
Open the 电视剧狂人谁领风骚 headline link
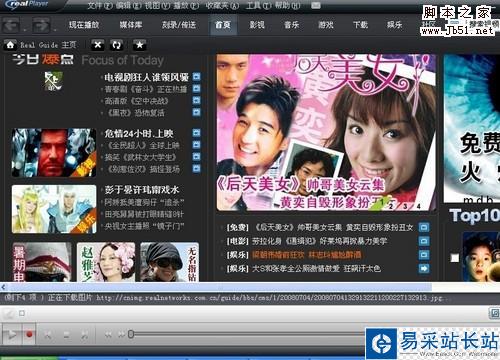coord(147,77)
